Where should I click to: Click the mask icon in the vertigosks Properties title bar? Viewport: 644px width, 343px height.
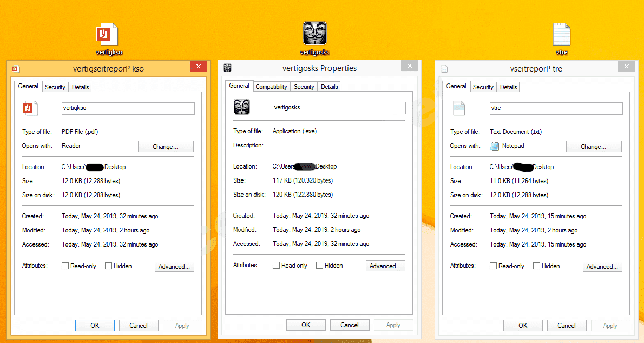227,68
